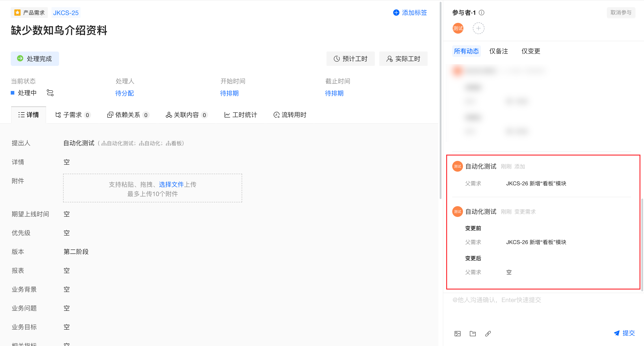Image resolution: width=644 pixels, height=346 pixels.
Task: Switch to the 子需求 tab
Action: tap(72, 115)
